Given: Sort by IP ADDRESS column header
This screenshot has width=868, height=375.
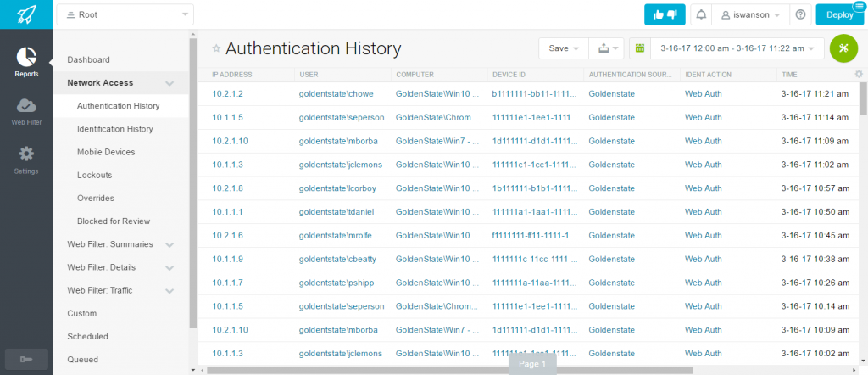Looking at the screenshot, I should click(232, 74).
